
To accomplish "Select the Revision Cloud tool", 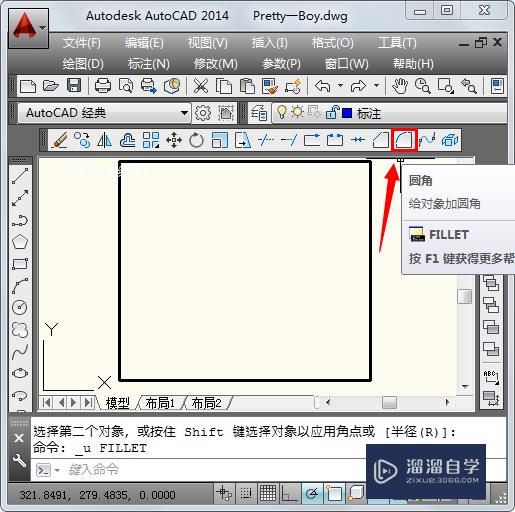I will (20, 330).
